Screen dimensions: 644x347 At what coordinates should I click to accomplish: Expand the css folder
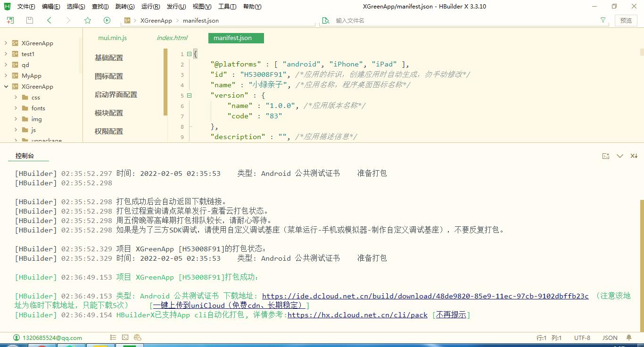(16, 97)
